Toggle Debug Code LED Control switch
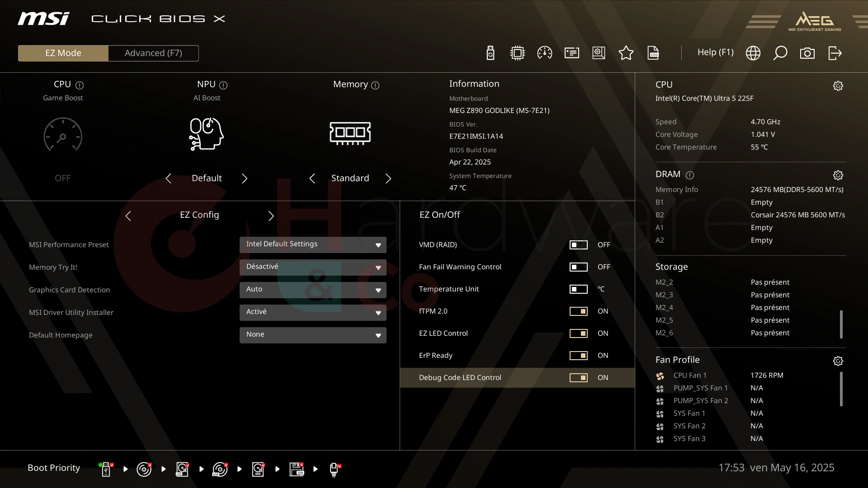The image size is (868, 488). [x=578, y=378]
